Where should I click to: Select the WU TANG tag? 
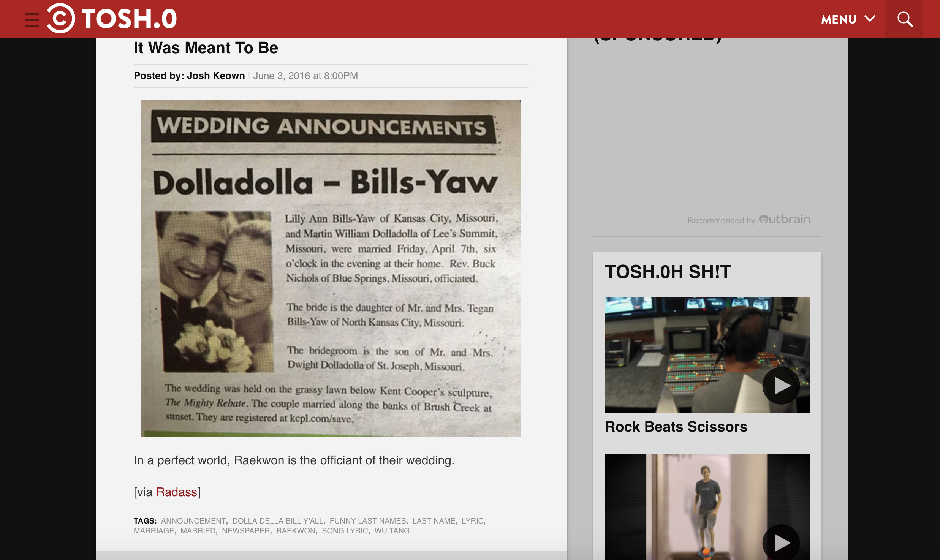pos(392,531)
